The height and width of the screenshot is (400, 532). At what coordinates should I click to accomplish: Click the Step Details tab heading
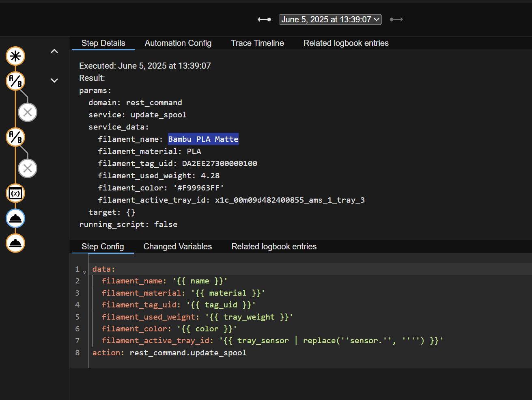[103, 43]
